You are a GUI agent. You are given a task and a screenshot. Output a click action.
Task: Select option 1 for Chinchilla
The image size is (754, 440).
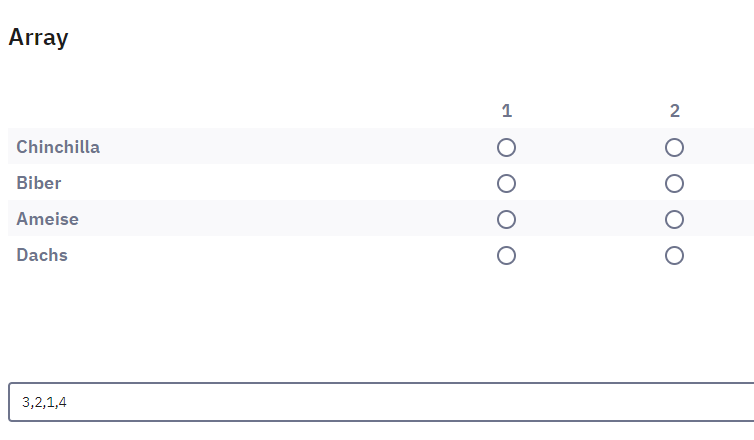coord(506,148)
